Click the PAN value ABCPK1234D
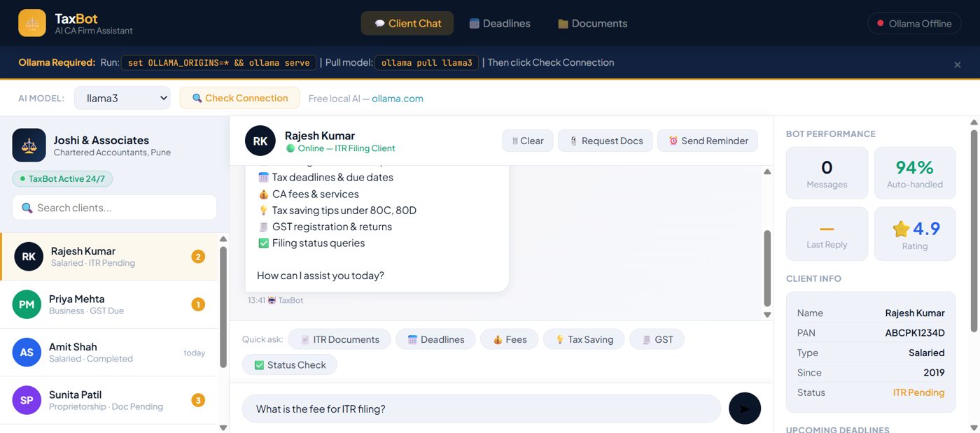 [915, 333]
